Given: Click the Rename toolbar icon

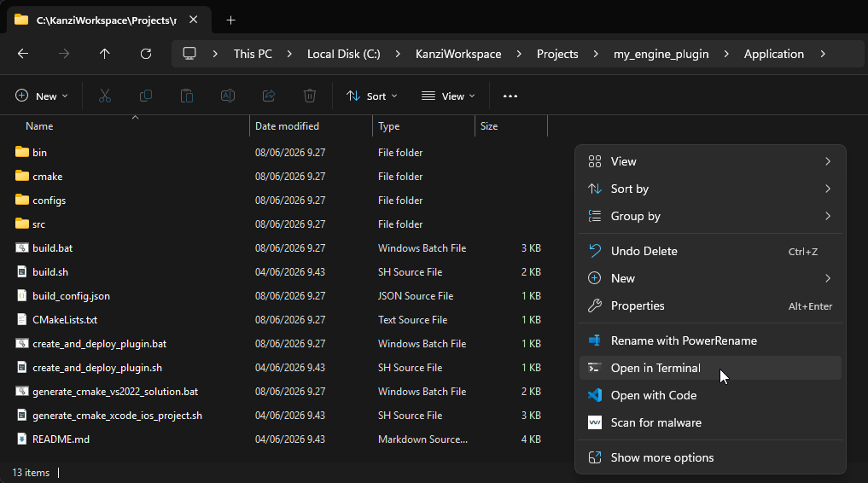Looking at the screenshot, I should (x=228, y=96).
